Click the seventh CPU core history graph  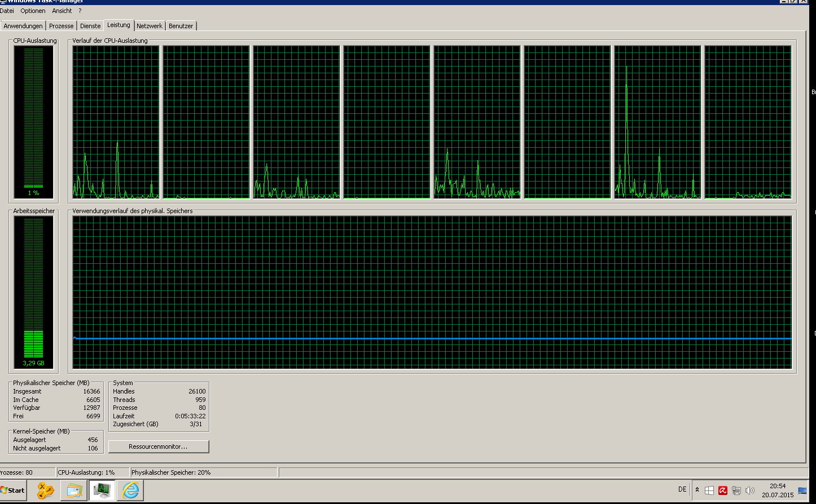658,122
